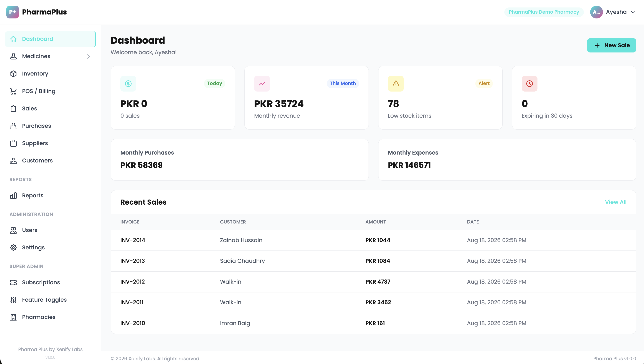
Task: Click the Suppliers calendar icon
Action: [x=13, y=143]
